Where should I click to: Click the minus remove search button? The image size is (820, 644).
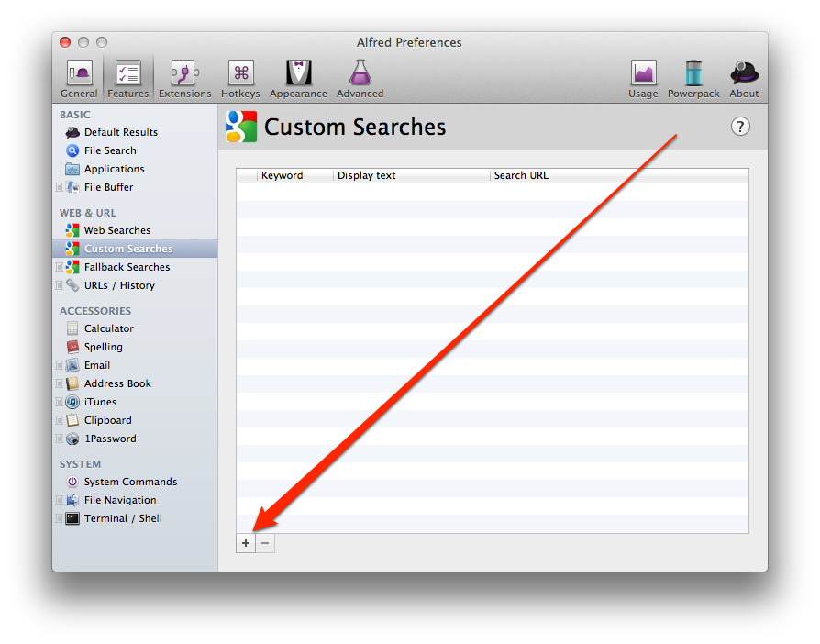tap(265, 543)
